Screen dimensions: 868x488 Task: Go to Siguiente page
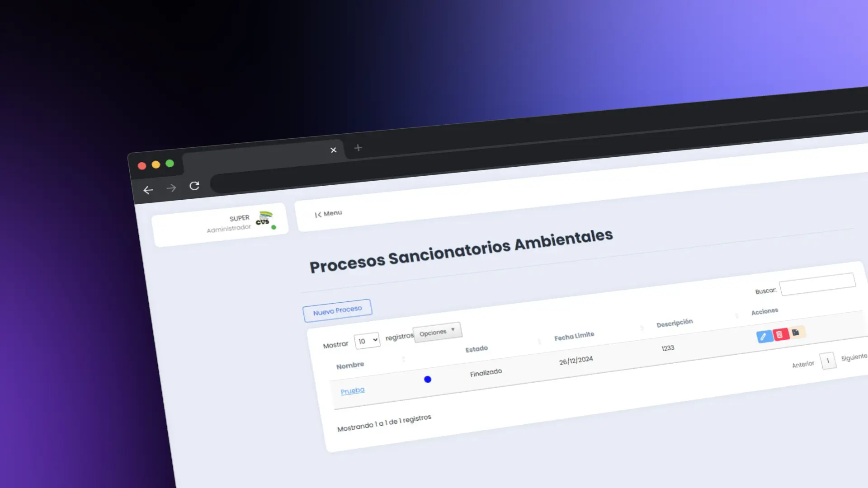click(x=854, y=357)
